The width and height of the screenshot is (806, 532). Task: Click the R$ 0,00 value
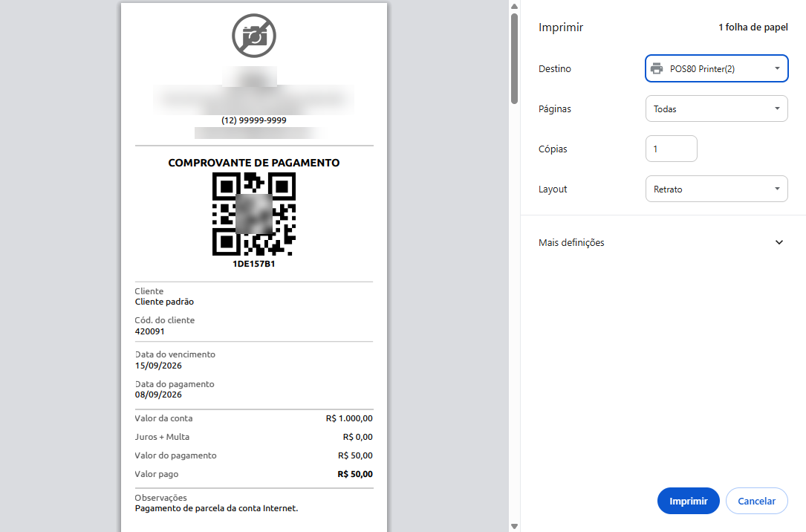tap(358, 437)
